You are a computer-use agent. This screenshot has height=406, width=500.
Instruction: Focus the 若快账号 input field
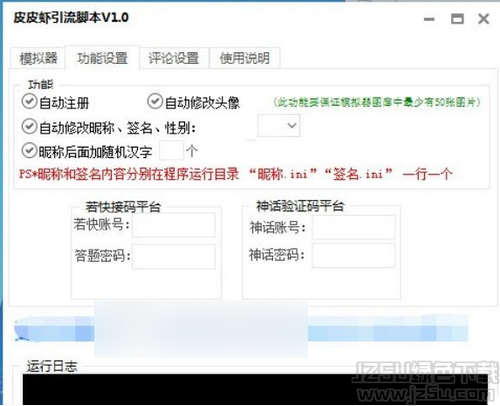[174, 225]
